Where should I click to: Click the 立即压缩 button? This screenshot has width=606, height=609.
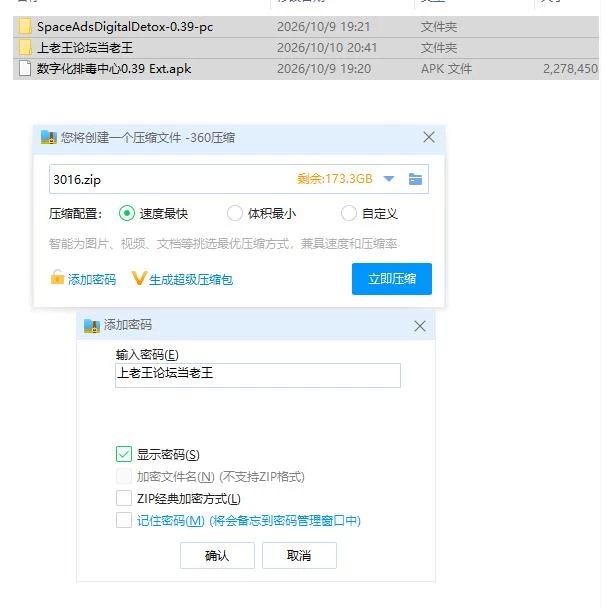tap(392, 279)
